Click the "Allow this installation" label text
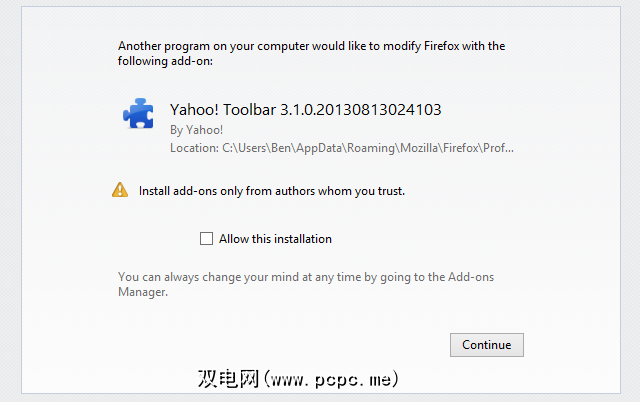Viewport: 640px width, 402px height. (x=275, y=239)
